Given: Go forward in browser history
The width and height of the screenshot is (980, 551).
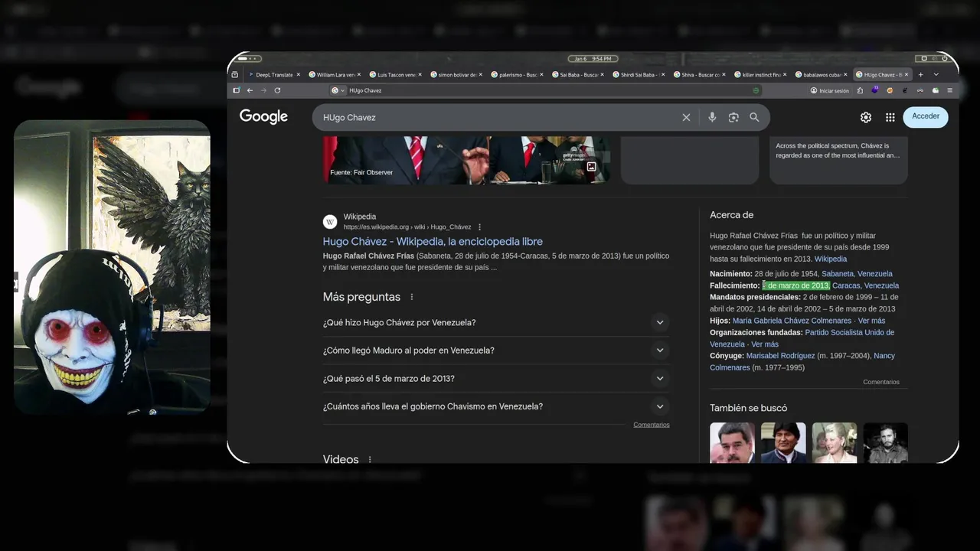Looking at the screenshot, I should 263,90.
